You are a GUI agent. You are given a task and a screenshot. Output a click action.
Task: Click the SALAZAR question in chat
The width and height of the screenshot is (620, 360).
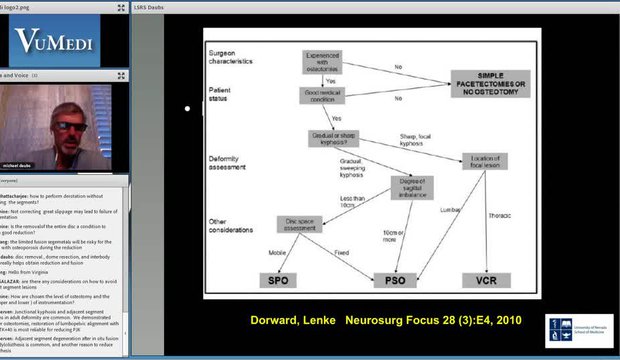(59, 284)
